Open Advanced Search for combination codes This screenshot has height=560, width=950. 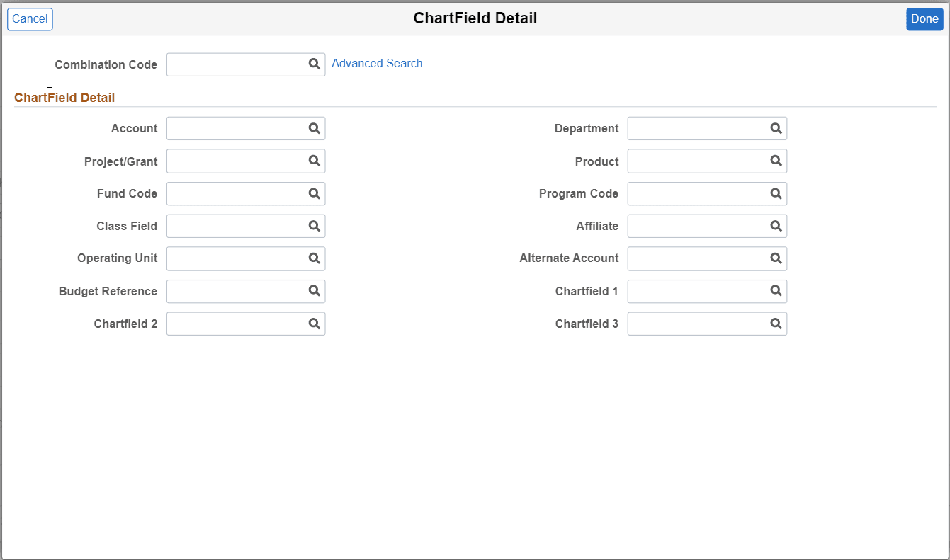[377, 63]
